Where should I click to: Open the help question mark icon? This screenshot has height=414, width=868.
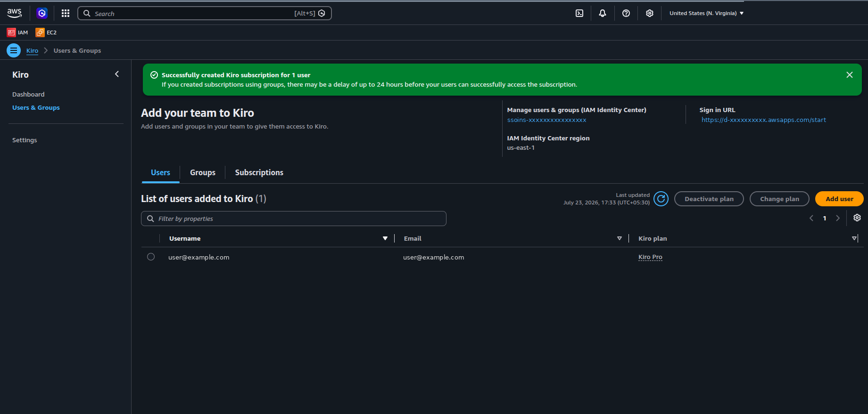point(626,13)
